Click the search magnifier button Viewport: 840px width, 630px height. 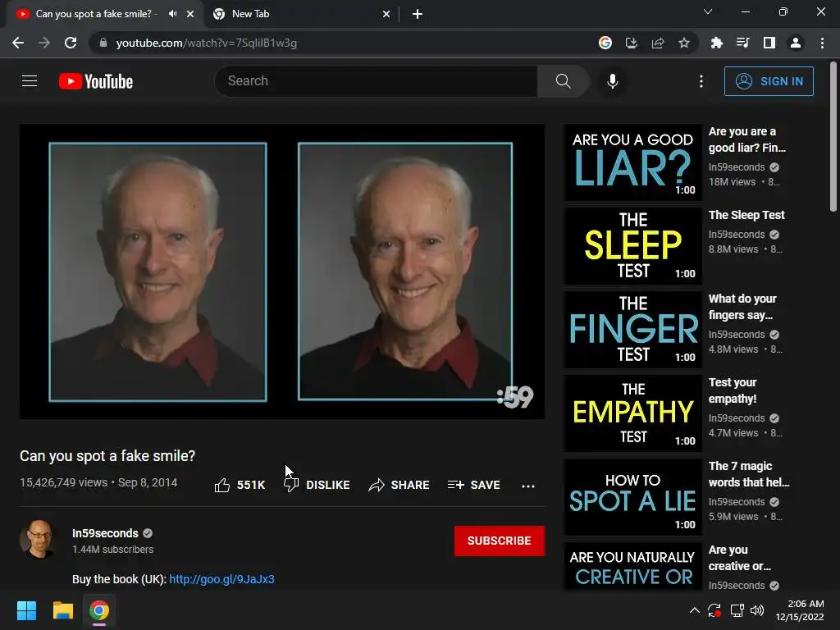[563, 81]
